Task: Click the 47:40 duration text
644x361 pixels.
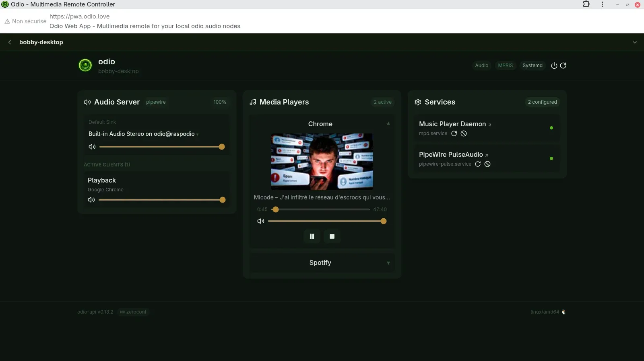Action: [380, 209]
